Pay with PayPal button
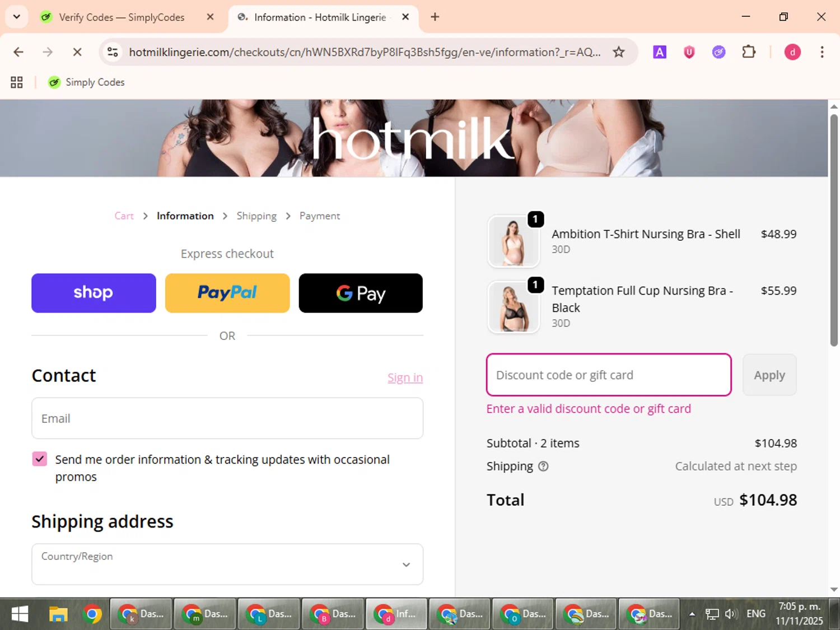Screen dimensions: 840x630 click(227, 293)
